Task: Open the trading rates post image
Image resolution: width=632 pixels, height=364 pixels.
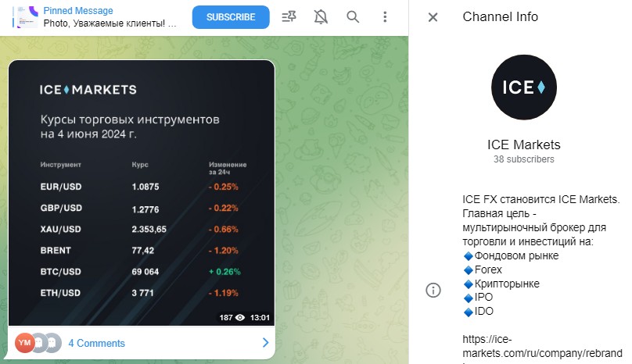Action: coord(142,193)
